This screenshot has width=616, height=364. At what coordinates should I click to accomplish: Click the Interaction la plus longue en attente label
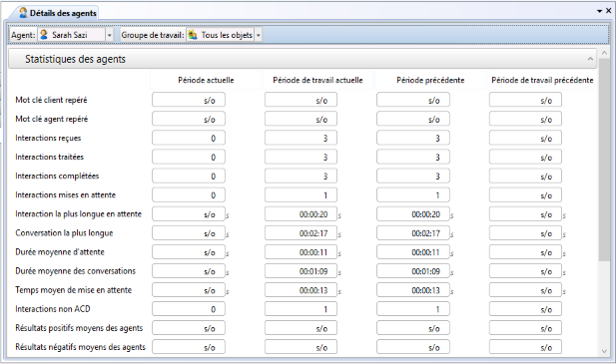tap(78, 214)
